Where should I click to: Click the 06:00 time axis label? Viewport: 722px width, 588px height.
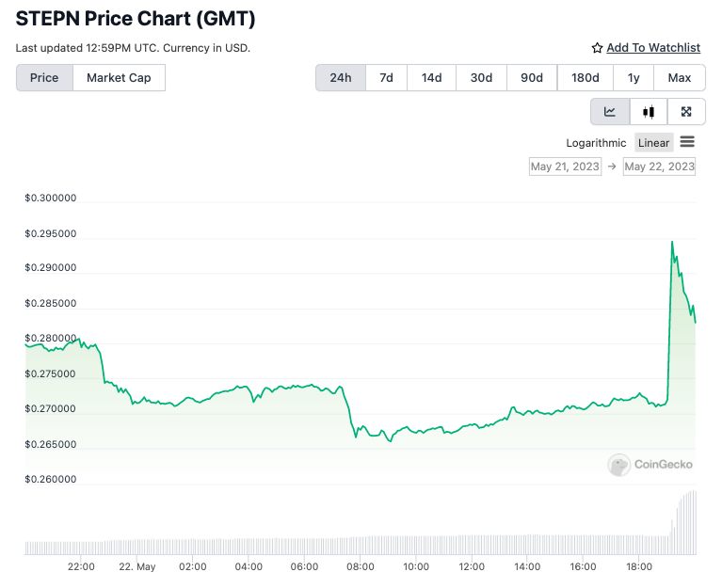(x=304, y=566)
